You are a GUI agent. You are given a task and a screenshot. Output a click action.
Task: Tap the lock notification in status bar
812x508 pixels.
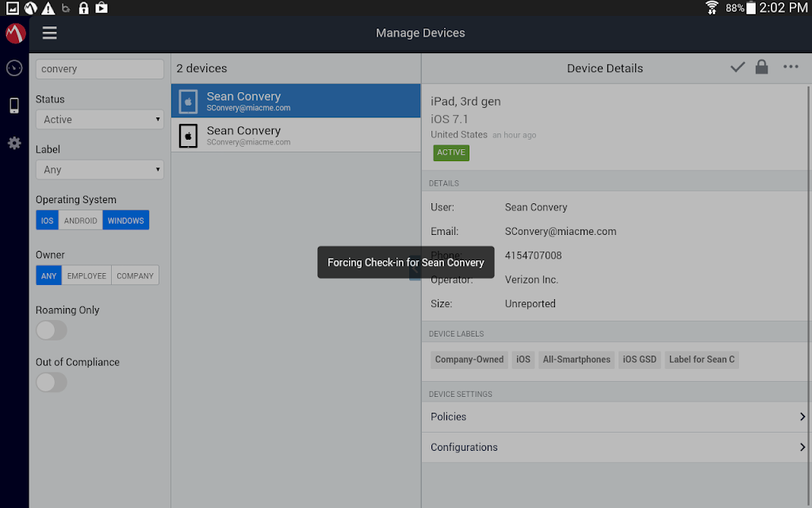(83, 8)
